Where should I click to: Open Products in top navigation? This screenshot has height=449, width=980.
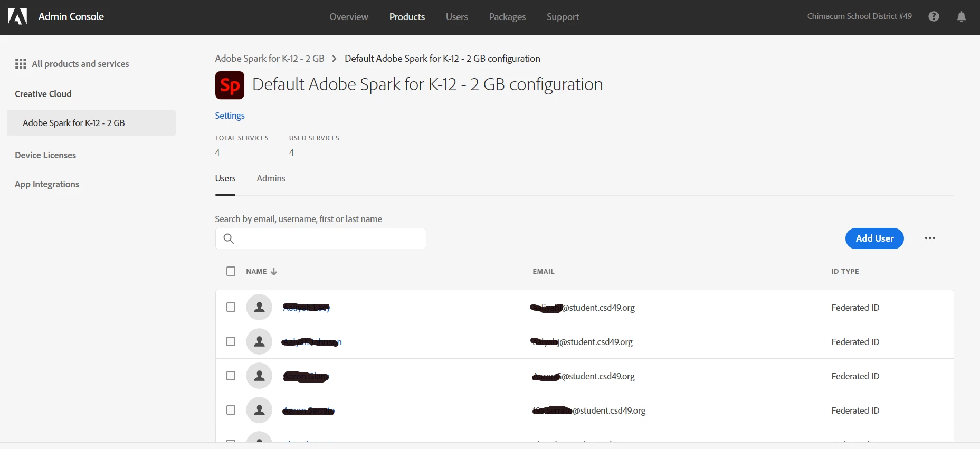pyautogui.click(x=407, y=17)
